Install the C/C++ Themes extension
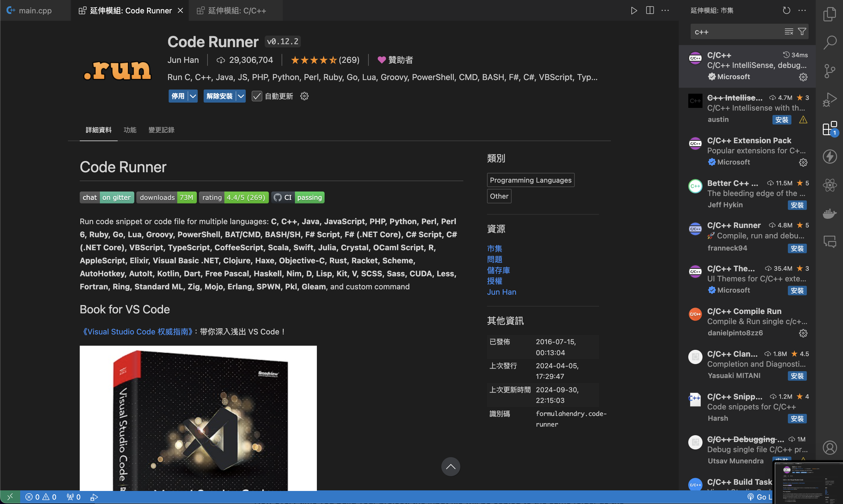The width and height of the screenshot is (843, 504). tap(797, 290)
